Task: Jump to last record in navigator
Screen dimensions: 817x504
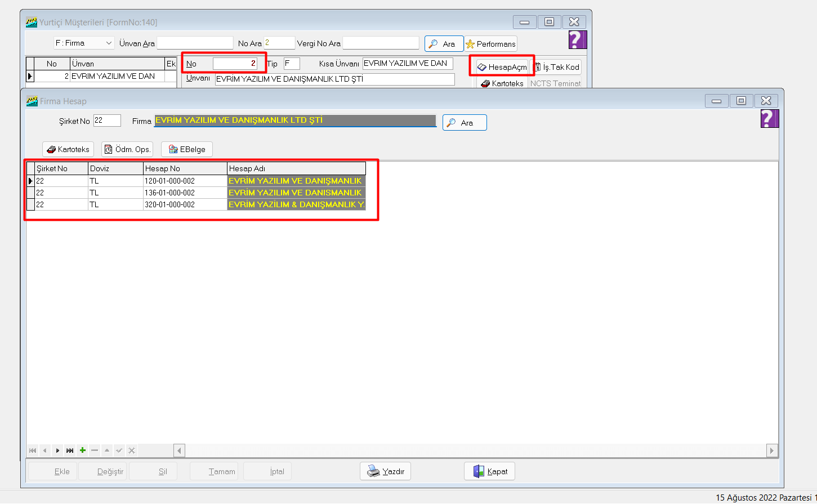Action: [x=70, y=451]
